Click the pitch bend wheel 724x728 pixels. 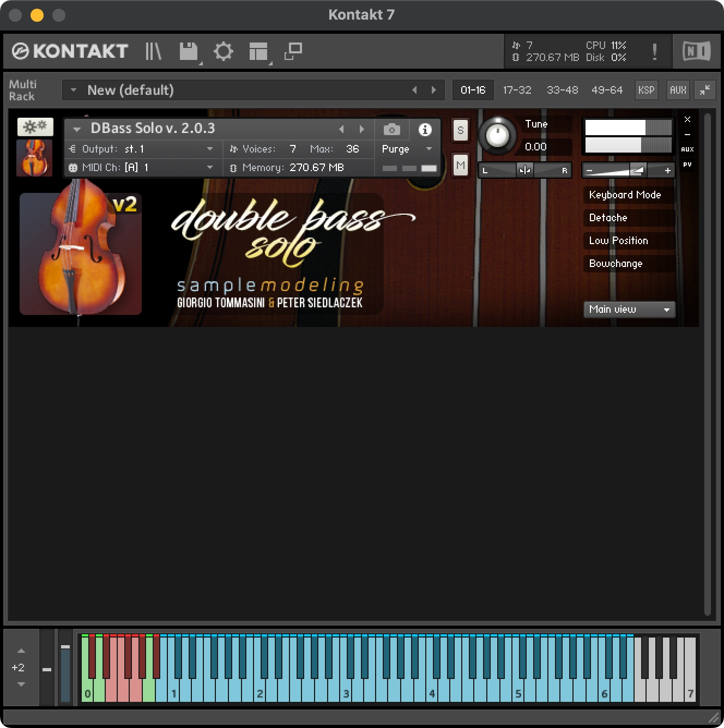[47, 668]
